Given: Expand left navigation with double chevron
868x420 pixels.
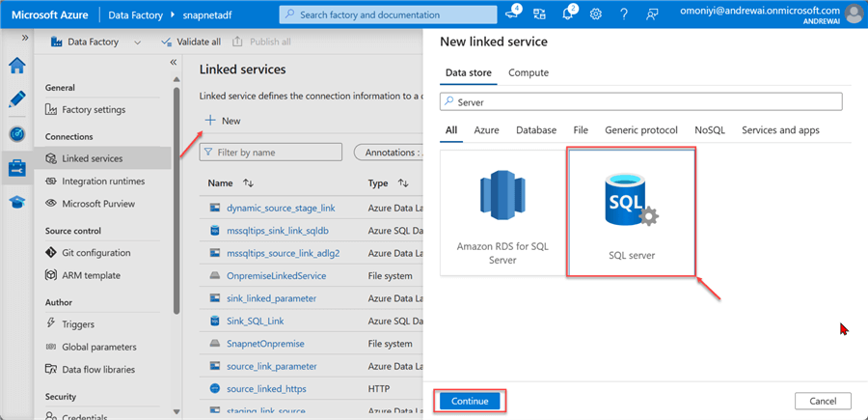Looking at the screenshot, I should [x=25, y=38].
